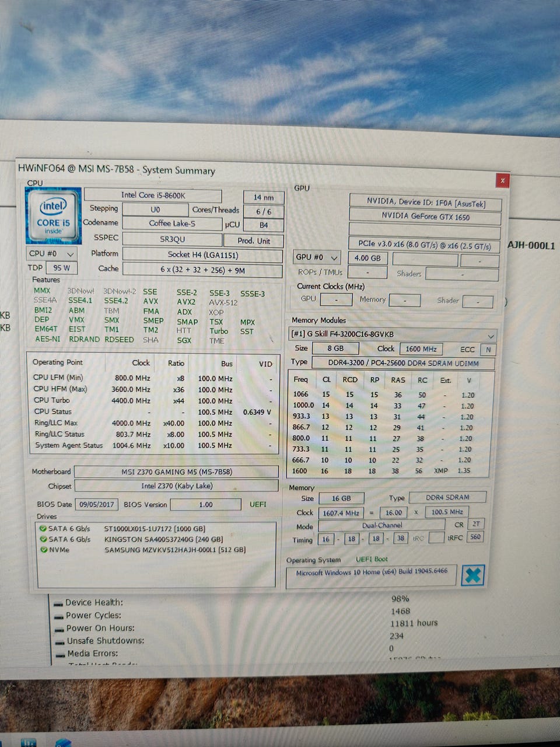Close the System Summary window with red X
The height and width of the screenshot is (747, 560).
point(502,180)
